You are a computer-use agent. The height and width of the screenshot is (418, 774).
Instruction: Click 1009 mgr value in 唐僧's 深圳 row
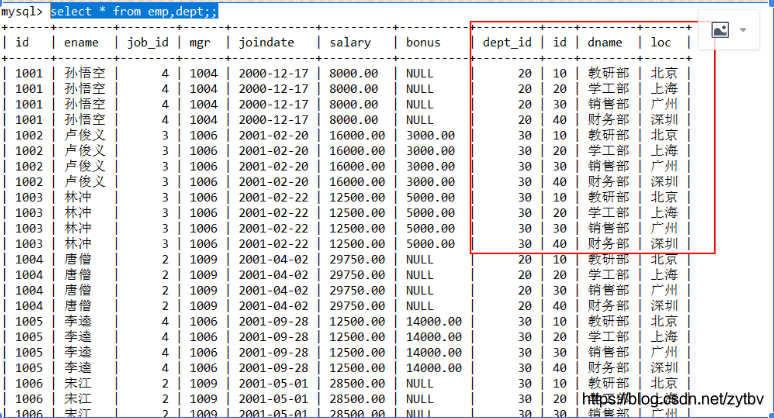tap(203, 305)
